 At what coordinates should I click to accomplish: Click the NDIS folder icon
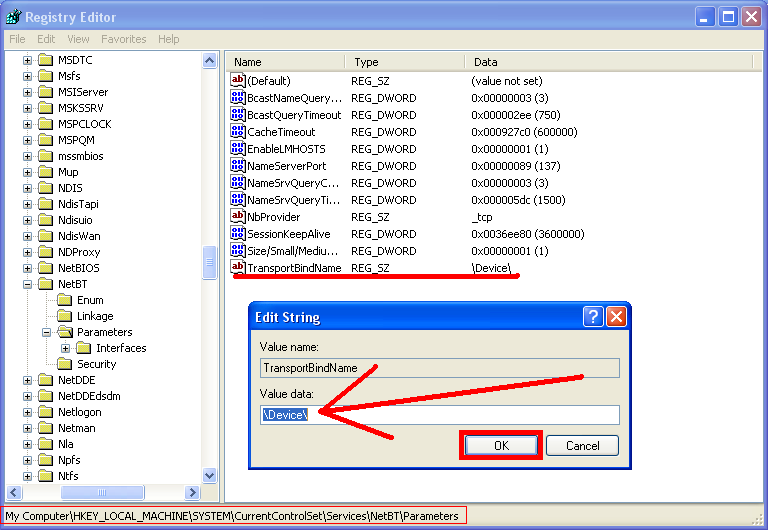click(46, 188)
